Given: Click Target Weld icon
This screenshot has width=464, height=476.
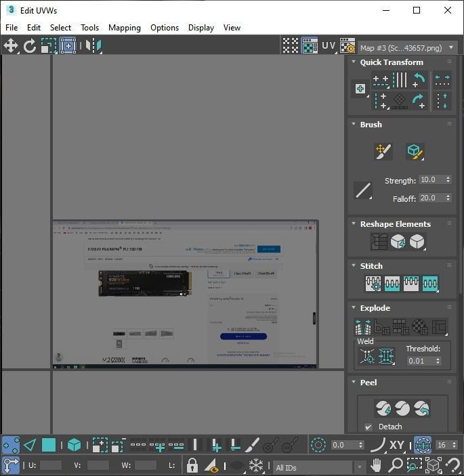Looking at the screenshot, I should 367,355.
